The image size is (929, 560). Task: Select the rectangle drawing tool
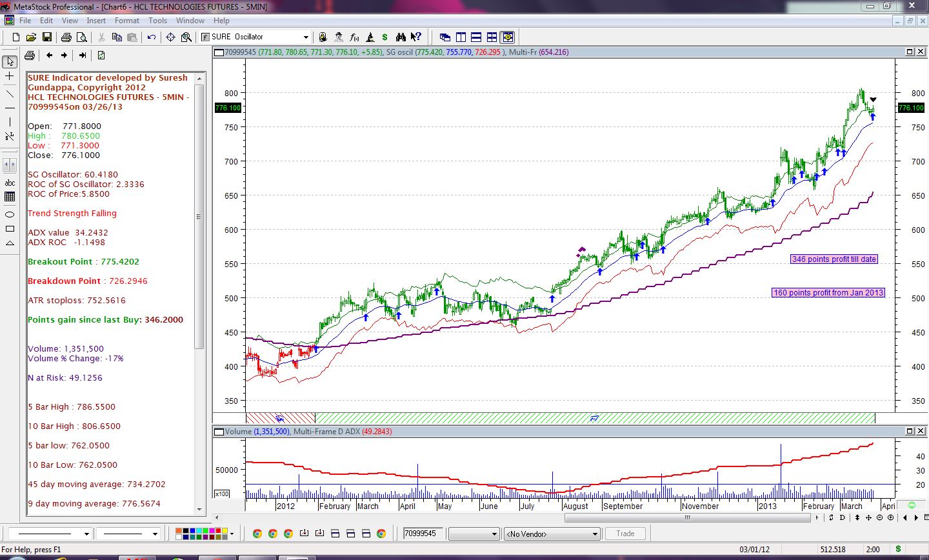tap(10, 228)
